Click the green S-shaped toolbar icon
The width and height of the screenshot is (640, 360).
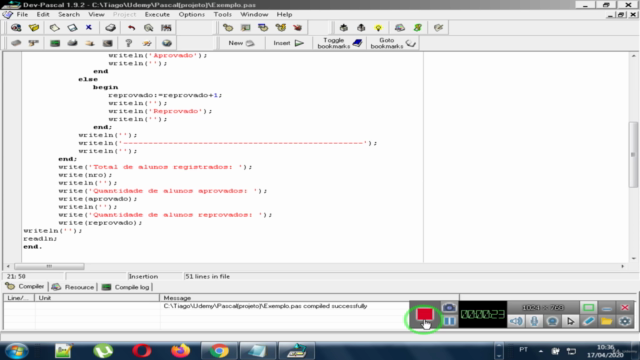point(418,28)
